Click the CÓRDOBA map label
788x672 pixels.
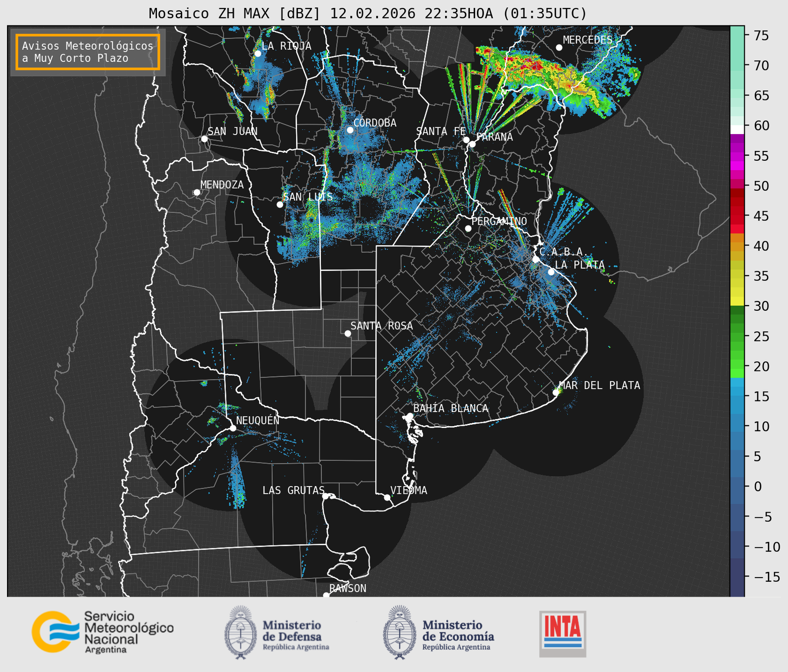(375, 123)
